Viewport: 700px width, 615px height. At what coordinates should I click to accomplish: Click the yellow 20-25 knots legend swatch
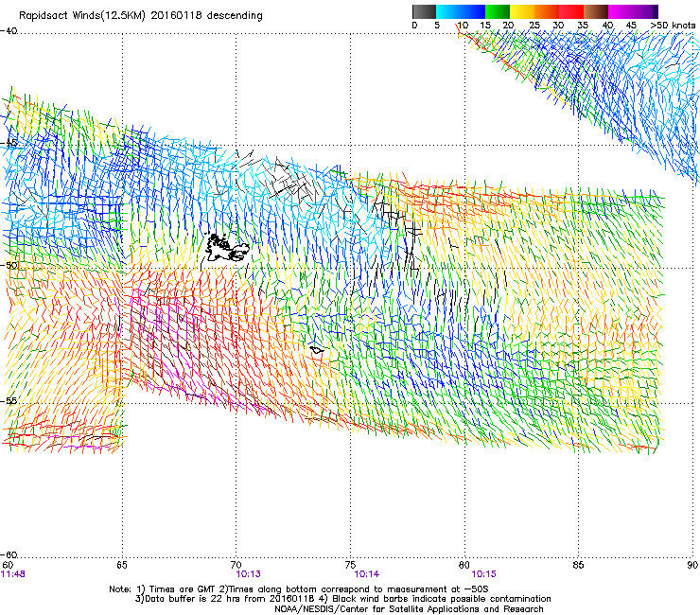click(522, 11)
